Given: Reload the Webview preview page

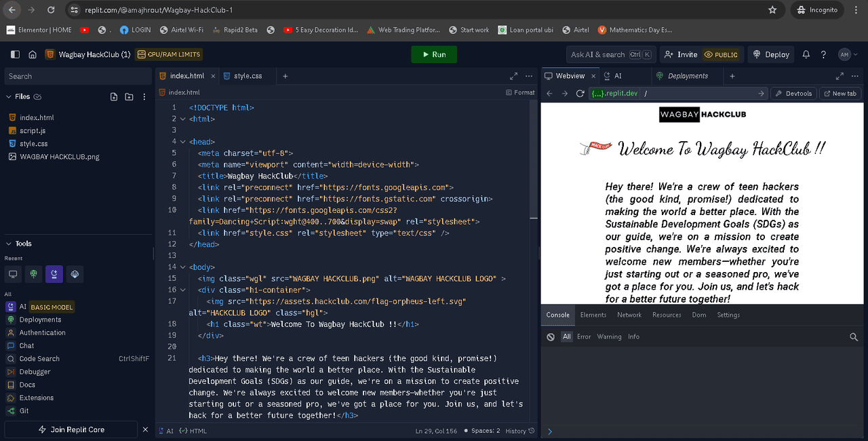Looking at the screenshot, I should [x=580, y=94].
